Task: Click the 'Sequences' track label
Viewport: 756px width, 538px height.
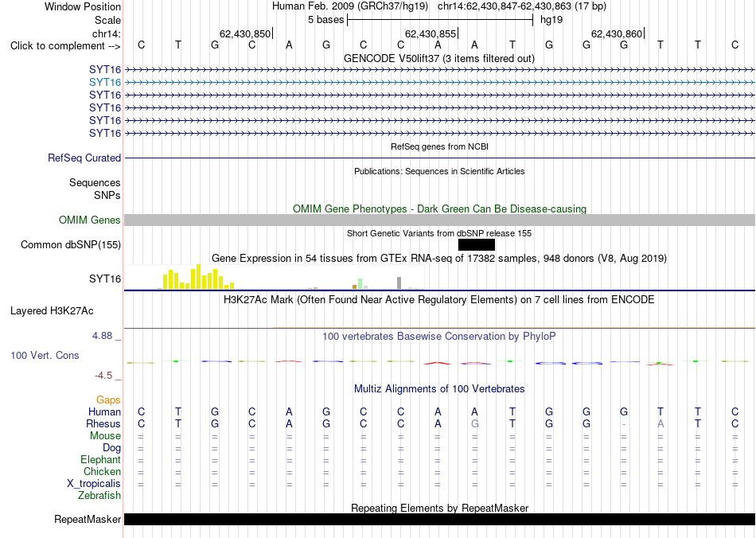Action: point(95,183)
